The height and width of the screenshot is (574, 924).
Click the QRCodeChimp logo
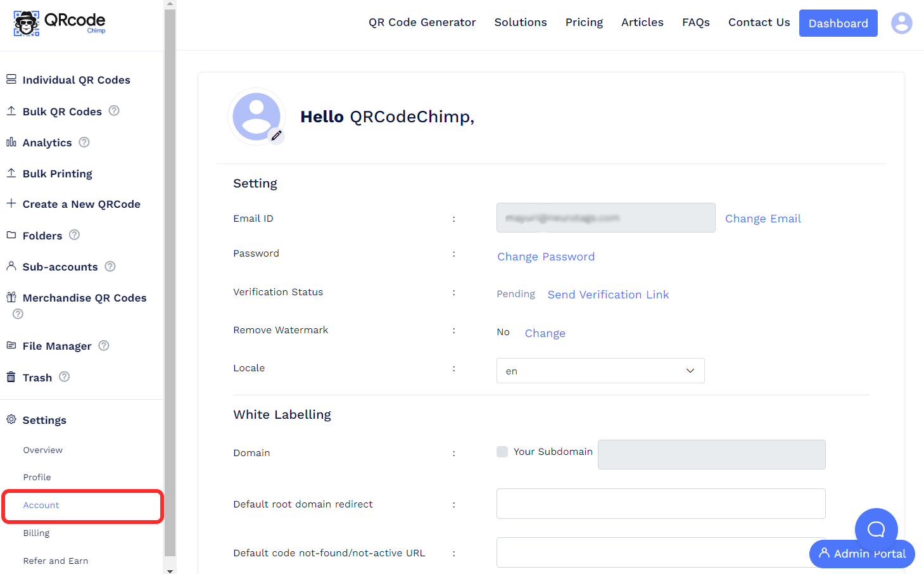click(x=58, y=22)
